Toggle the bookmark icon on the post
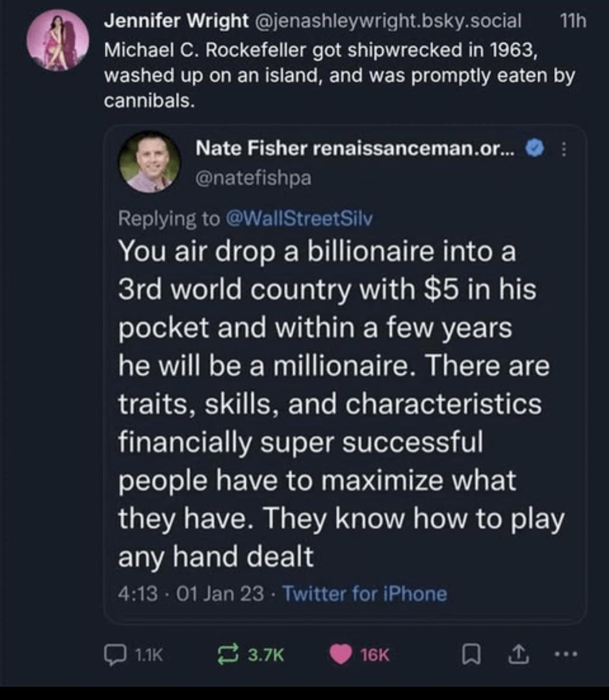609x700 pixels. click(471, 655)
